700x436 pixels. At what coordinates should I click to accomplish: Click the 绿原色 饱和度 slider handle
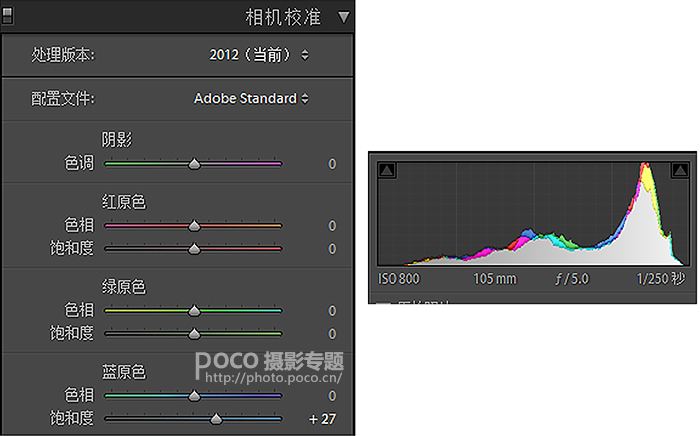[x=194, y=333]
